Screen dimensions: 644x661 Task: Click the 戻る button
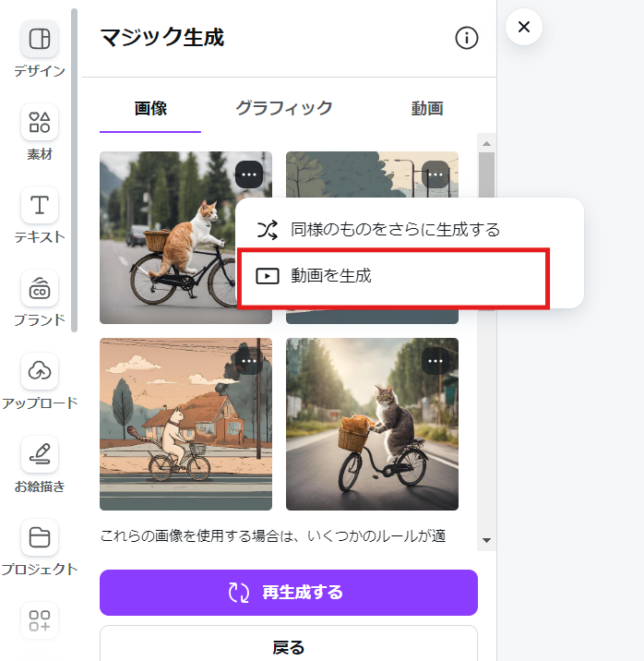(x=288, y=646)
